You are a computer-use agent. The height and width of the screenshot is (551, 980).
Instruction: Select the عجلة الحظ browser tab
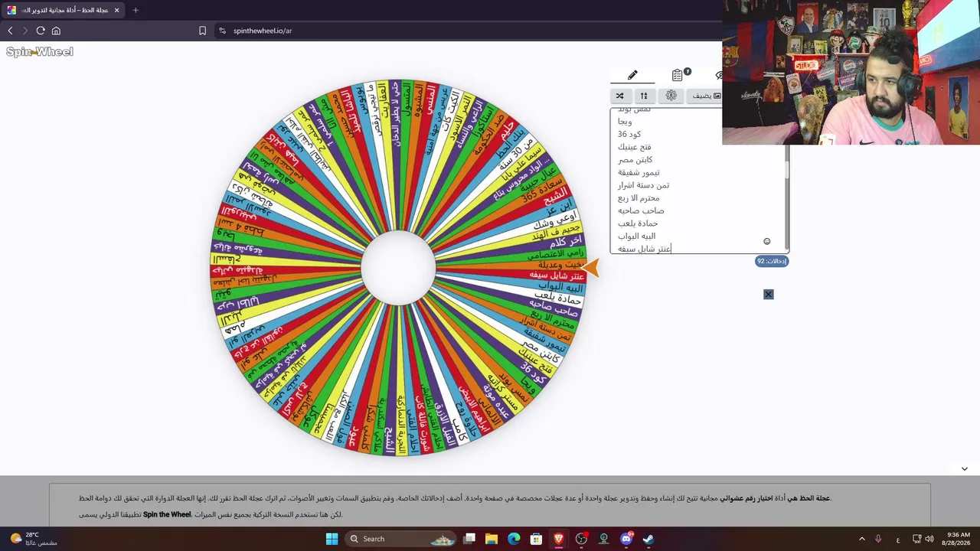[x=64, y=10]
